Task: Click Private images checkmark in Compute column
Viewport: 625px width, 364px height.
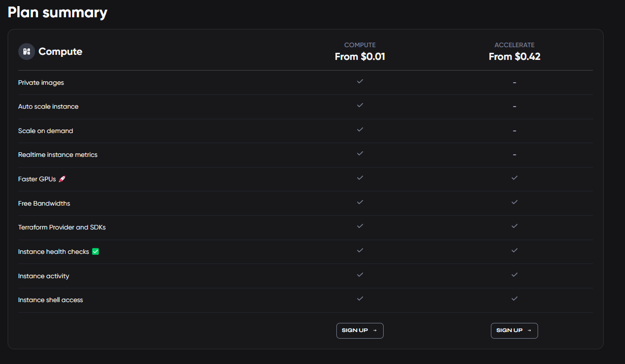Action: 360,81
